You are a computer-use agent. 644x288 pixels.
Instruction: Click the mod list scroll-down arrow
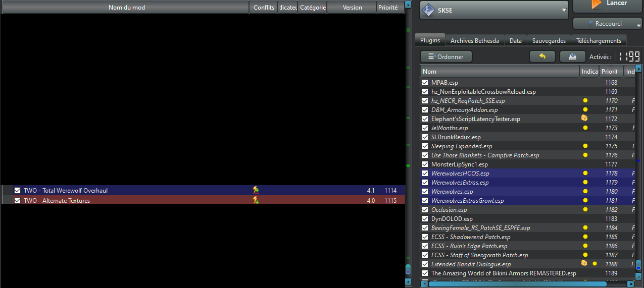(x=408, y=282)
